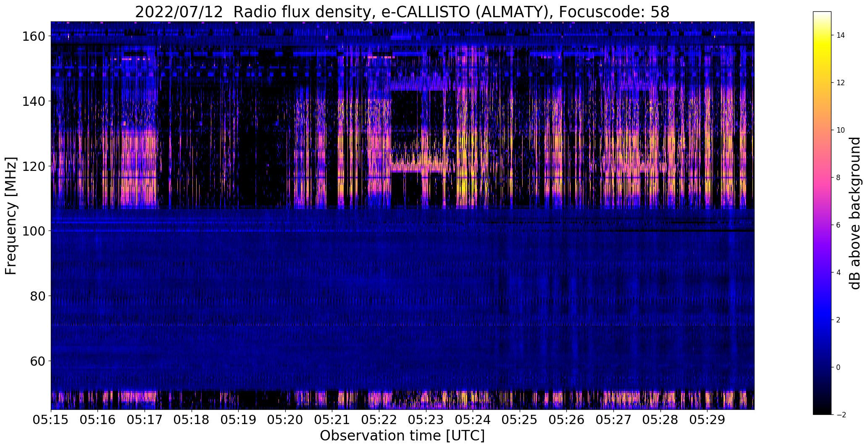Click the 05:18 time tick label
Screen dimensions: 868x448
pyautogui.click(x=192, y=420)
